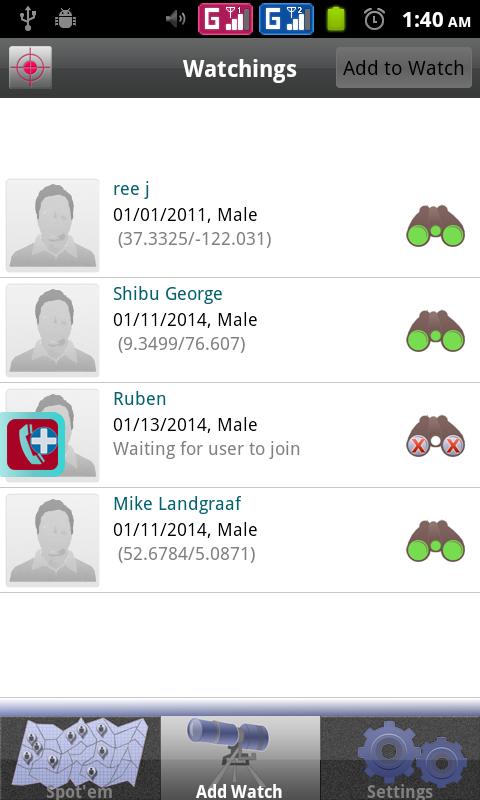Switch to the Spot'em map tab

80,758
